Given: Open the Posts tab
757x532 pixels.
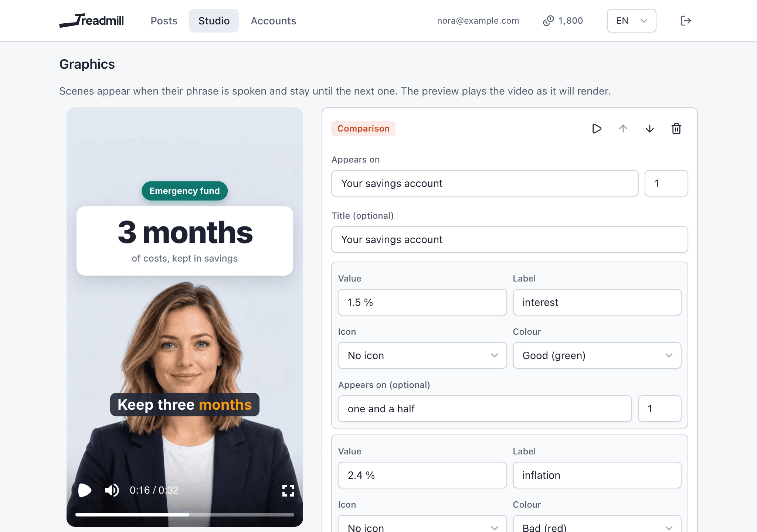Looking at the screenshot, I should click(x=164, y=21).
